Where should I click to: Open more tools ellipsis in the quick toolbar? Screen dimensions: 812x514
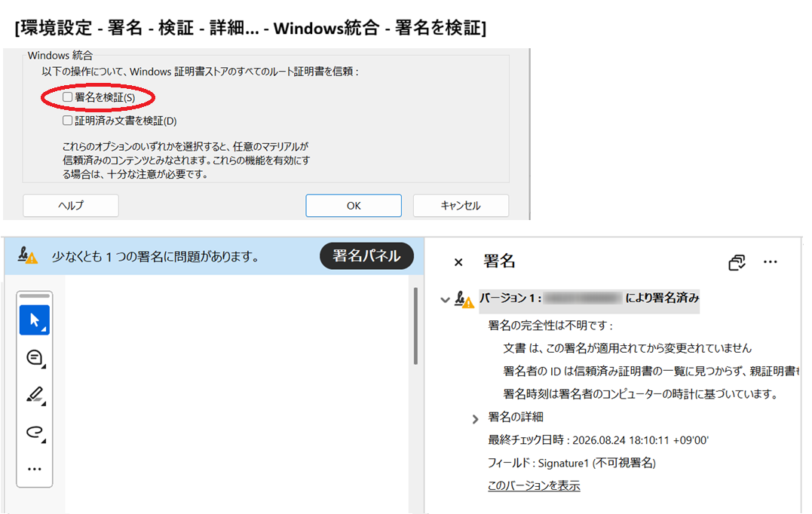tap(35, 469)
